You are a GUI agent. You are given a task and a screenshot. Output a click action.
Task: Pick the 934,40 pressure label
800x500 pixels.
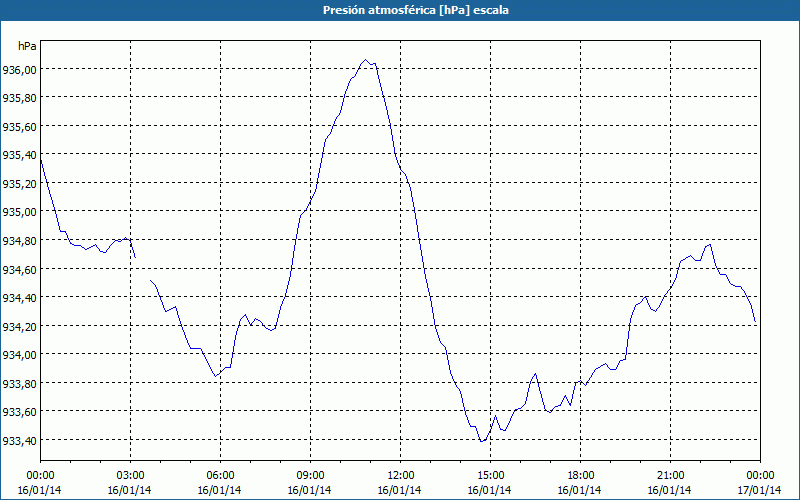(x=19, y=297)
